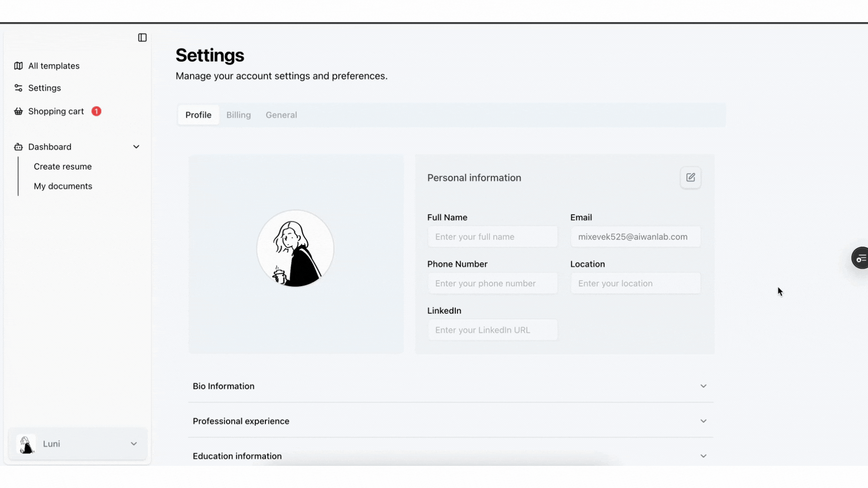This screenshot has width=868, height=488.
Task: Click the Full Name input field
Action: point(492,237)
